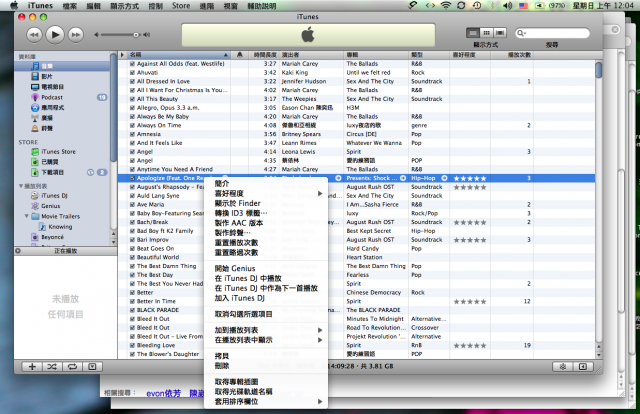Switch to grid view mode
Screen dimensions: 640x414
487,33
